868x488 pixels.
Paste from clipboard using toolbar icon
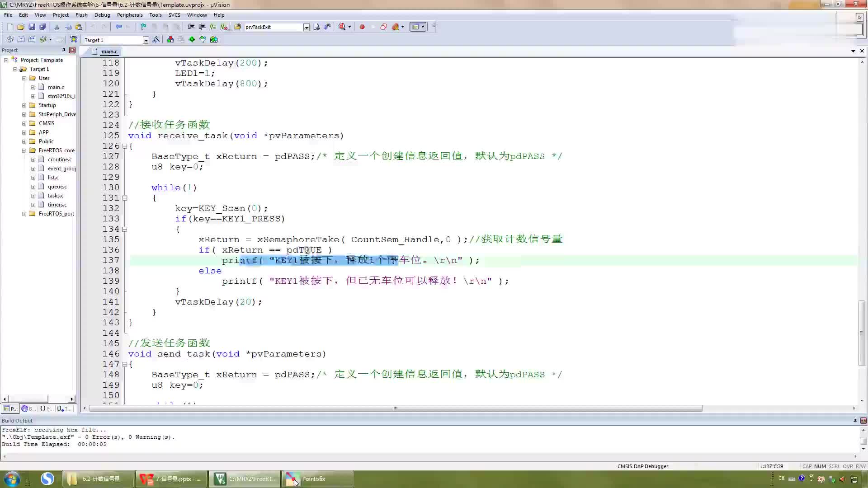coord(79,27)
